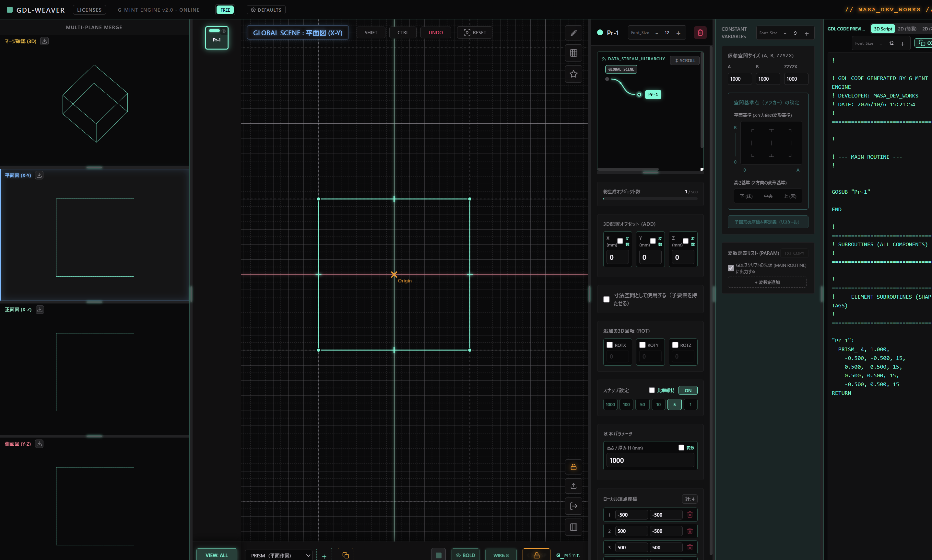Download the 平面図 (X-Y) view
932x560 pixels.
tap(39, 175)
